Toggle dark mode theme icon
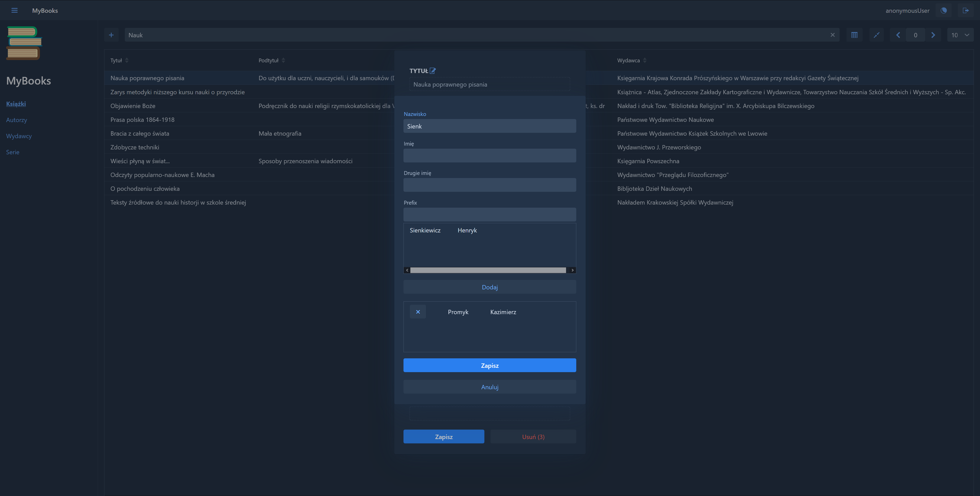This screenshot has height=496, width=980. tap(944, 10)
